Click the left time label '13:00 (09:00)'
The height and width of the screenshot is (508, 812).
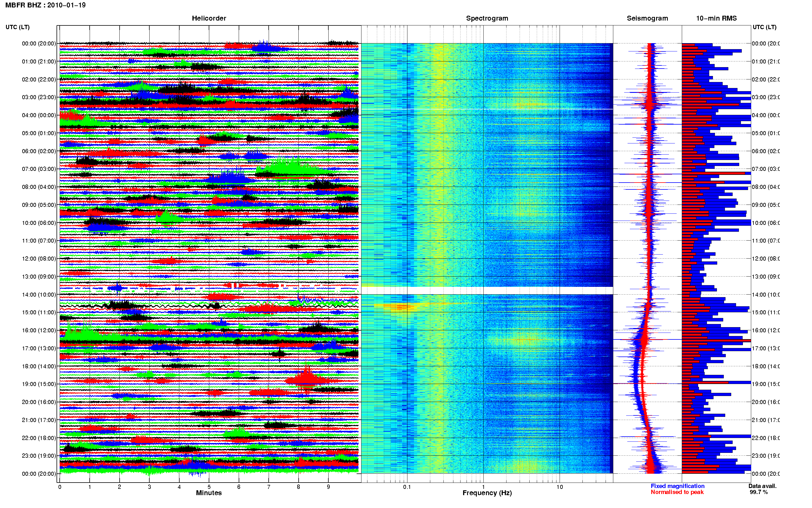click(39, 277)
